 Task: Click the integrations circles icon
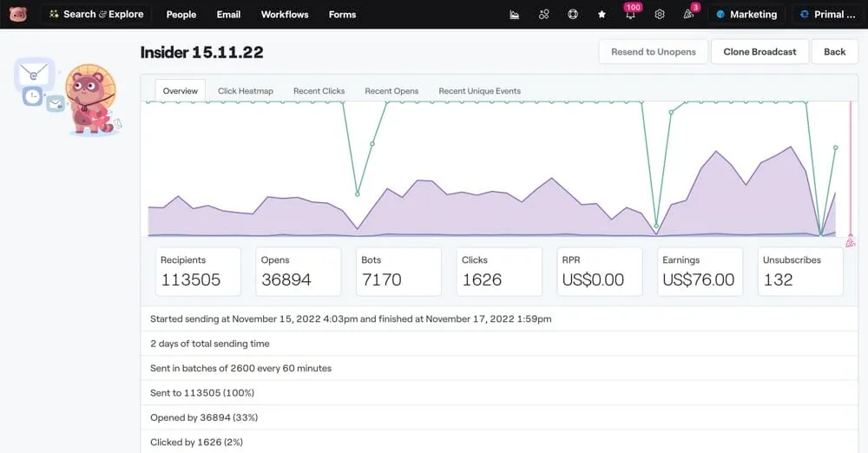click(544, 15)
